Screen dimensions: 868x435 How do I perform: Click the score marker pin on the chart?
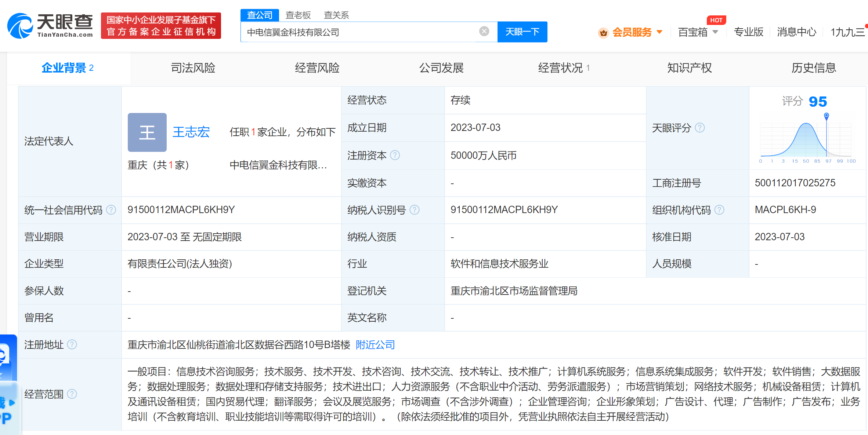point(827,116)
